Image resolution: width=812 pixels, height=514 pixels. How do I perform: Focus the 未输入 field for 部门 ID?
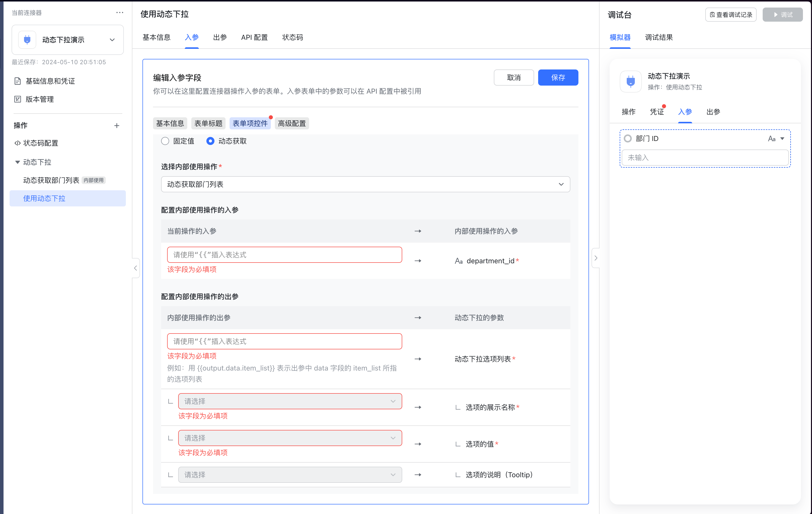(x=705, y=158)
